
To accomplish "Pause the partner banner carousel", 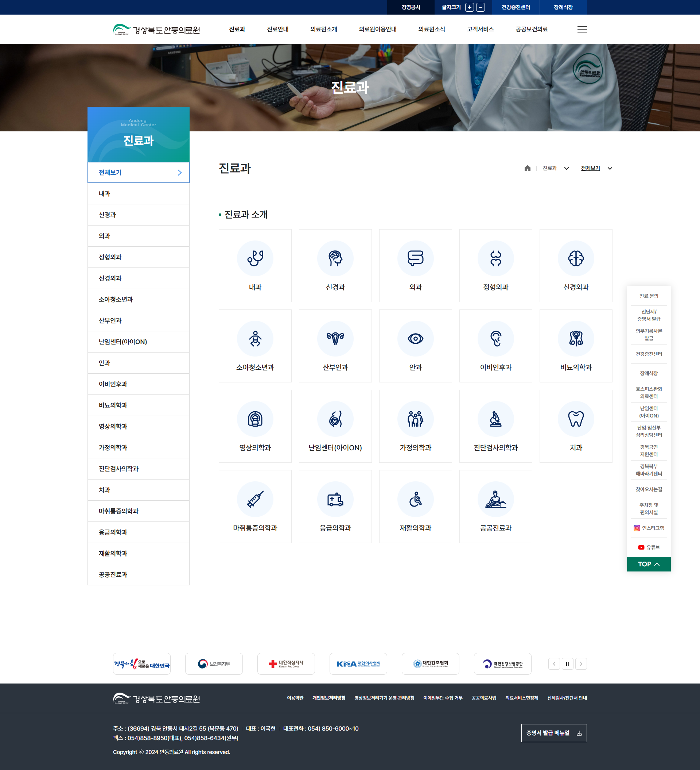I will point(567,664).
